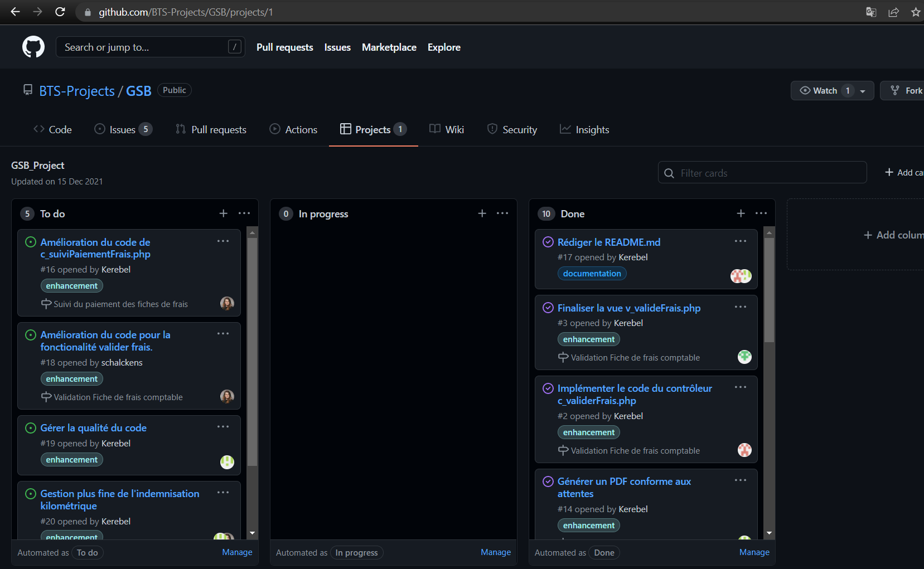Click the assignee avatar on issue #19 card
The image size is (924, 569).
(227, 462)
